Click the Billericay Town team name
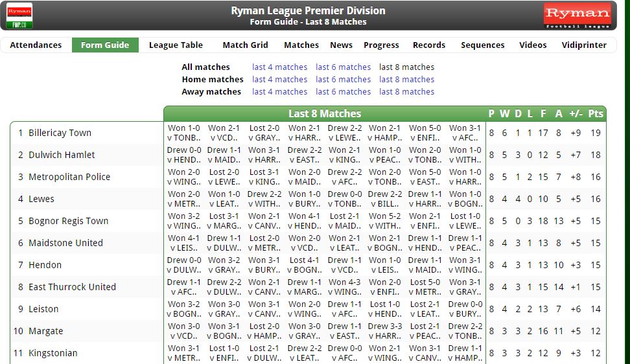 (x=60, y=133)
